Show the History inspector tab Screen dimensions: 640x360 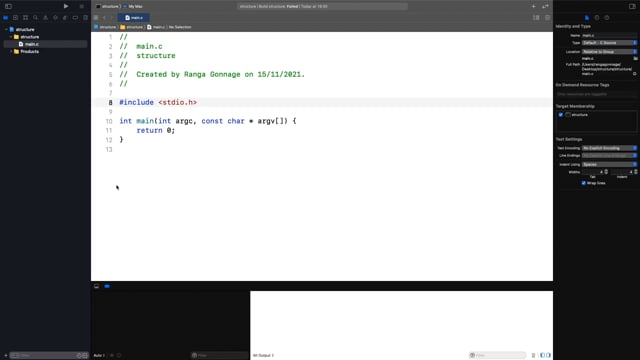(x=597, y=18)
